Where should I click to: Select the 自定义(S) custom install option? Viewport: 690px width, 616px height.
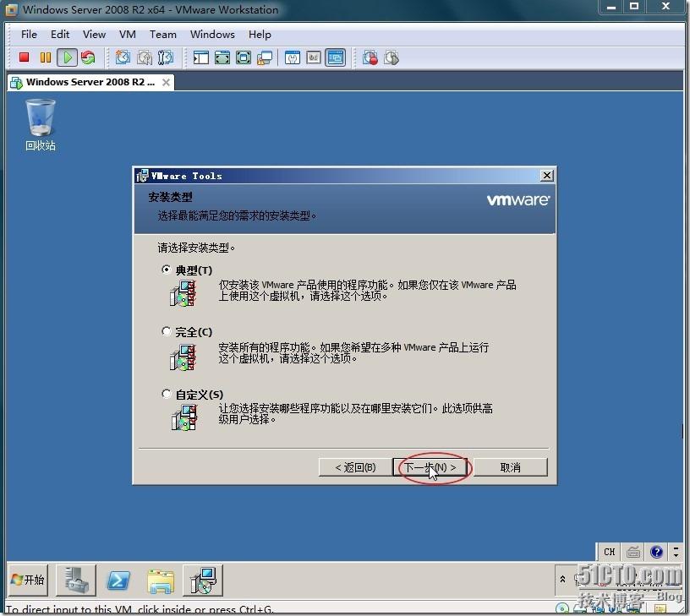166,394
